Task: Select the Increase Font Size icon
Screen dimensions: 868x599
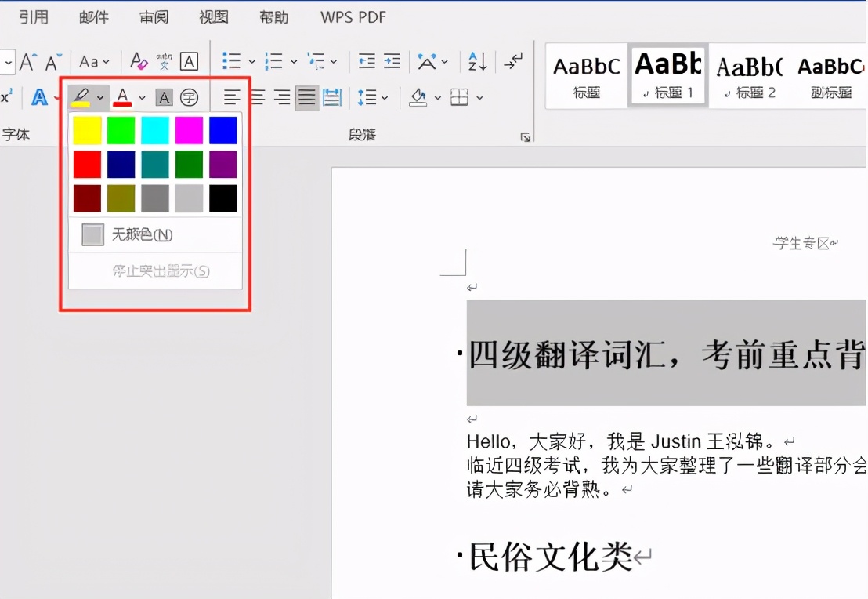Action: [x=29, y=61]
